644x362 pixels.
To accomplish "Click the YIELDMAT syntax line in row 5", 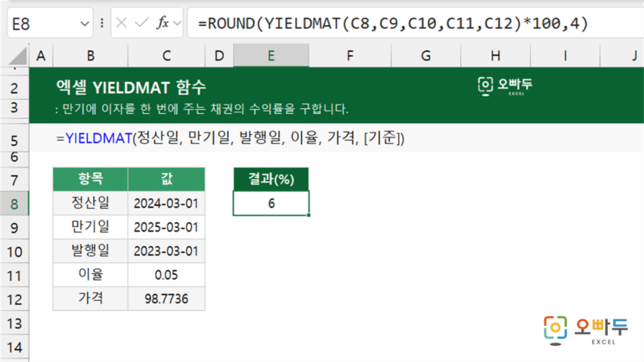I will (231, 138).
